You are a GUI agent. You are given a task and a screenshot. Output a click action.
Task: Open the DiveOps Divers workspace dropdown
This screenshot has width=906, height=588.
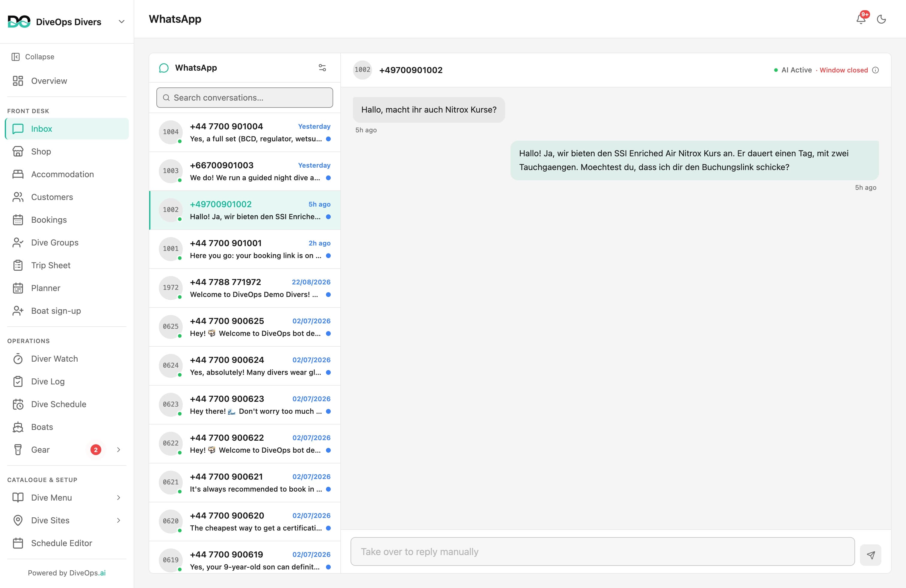(121, 22)
